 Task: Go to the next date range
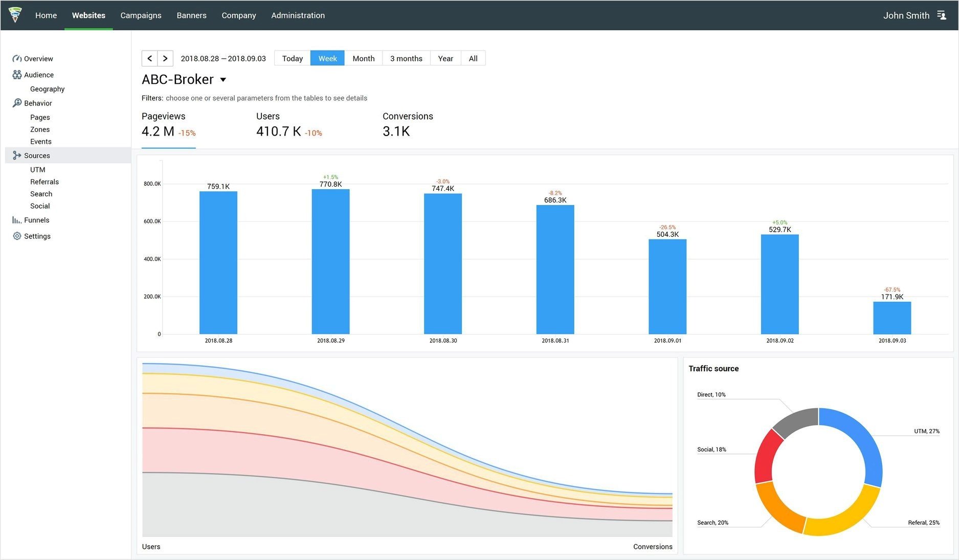[x=165, y=58]
